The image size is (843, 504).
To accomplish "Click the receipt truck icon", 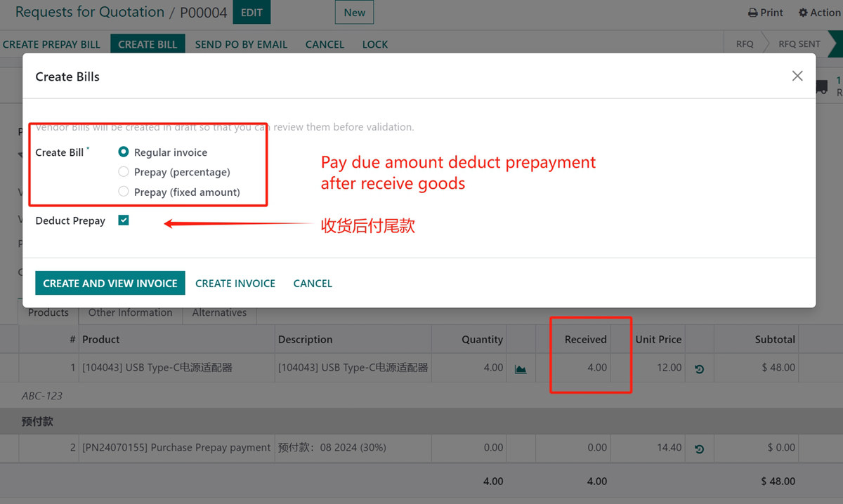I will pyautogui.click(x=821, y=87).
